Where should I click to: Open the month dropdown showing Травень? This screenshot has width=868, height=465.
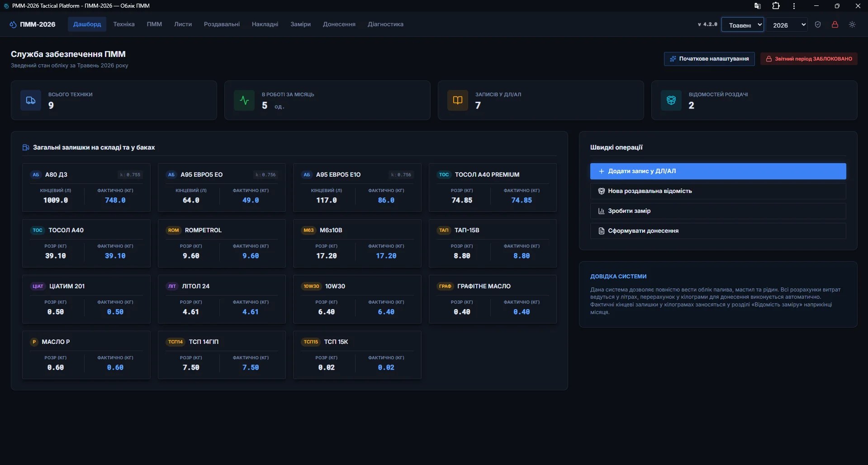point(743,25)
